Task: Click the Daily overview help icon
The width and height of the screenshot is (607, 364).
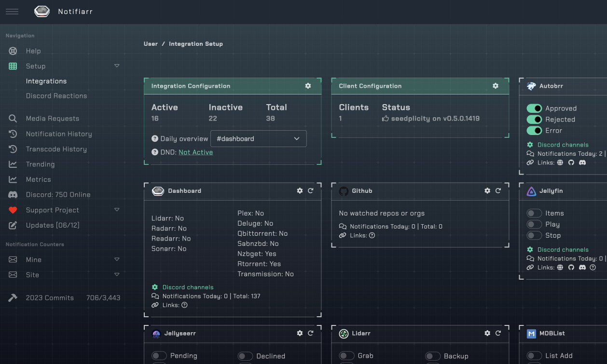Action: pos(155,138)
